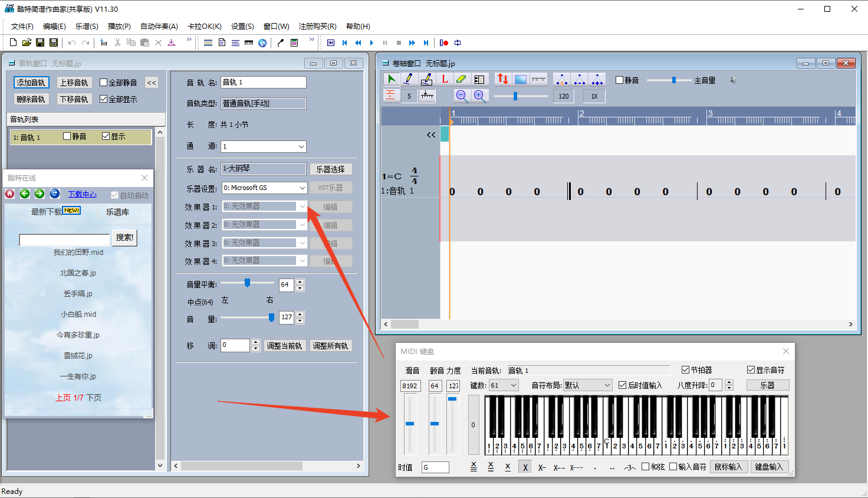Zoom in with the plus magnifier
Screen dimensions: 868x498
[479, 96]
